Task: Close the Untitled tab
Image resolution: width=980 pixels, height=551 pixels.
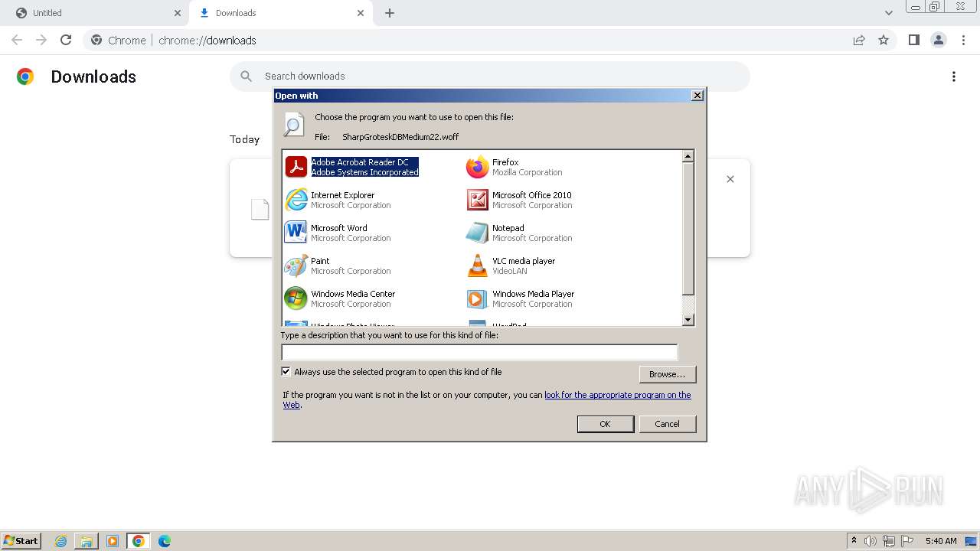Action: pos(178,13)
